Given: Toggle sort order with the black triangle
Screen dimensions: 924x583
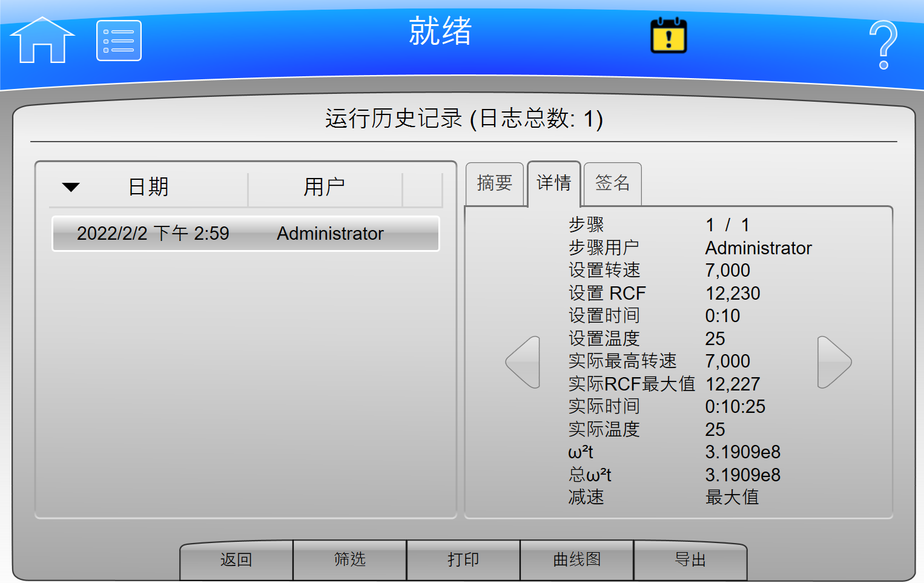Looking at the screenshot, I should (71, 187).
